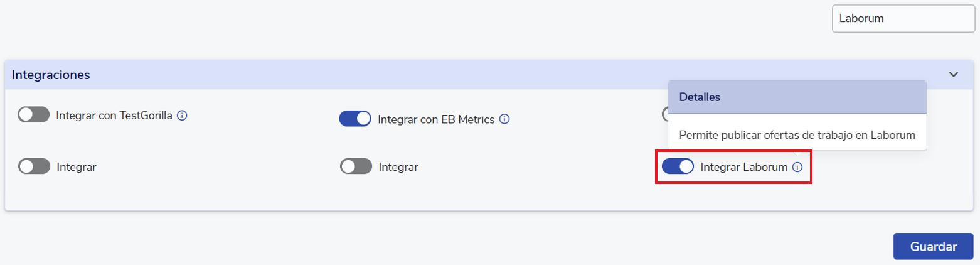Click the Integrar con TestGorilla label text

pyautogui.click(x=114, y=116)
